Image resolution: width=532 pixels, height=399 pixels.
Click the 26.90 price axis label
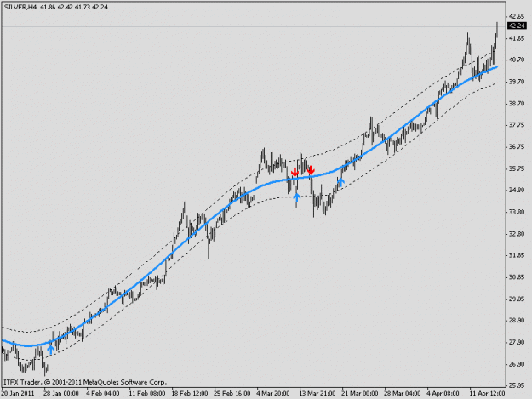pyautogui.click(x=517, y=364)
